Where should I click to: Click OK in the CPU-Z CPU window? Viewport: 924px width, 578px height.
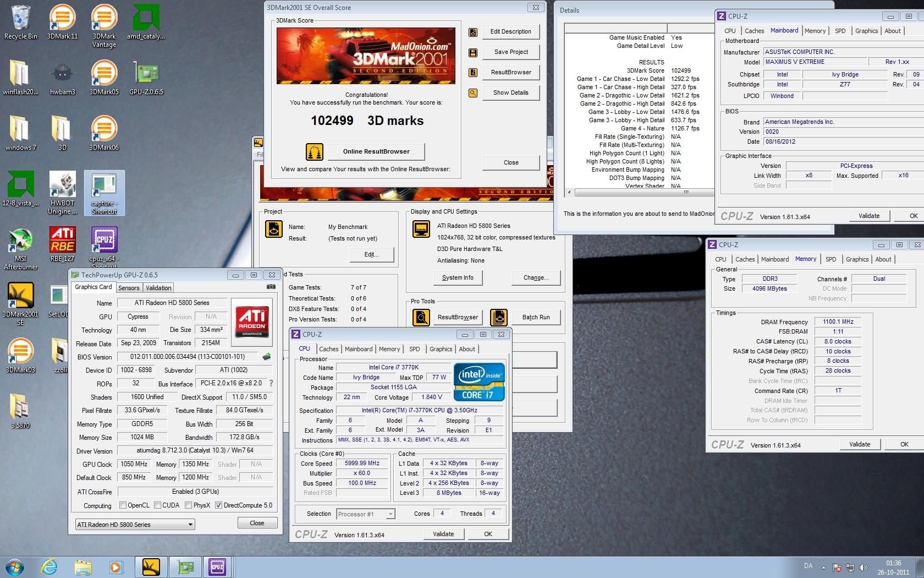[488, 534]
